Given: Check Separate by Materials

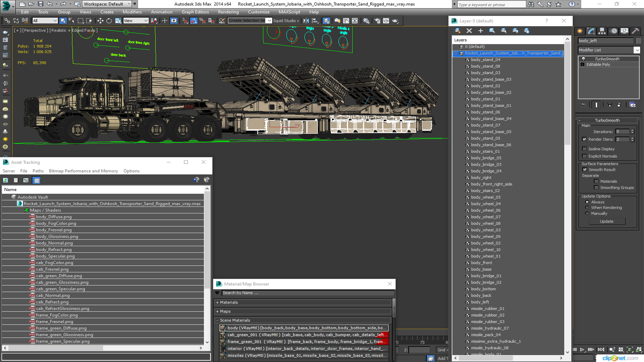Looking at the screenshot, I should [x=596, y=181].
